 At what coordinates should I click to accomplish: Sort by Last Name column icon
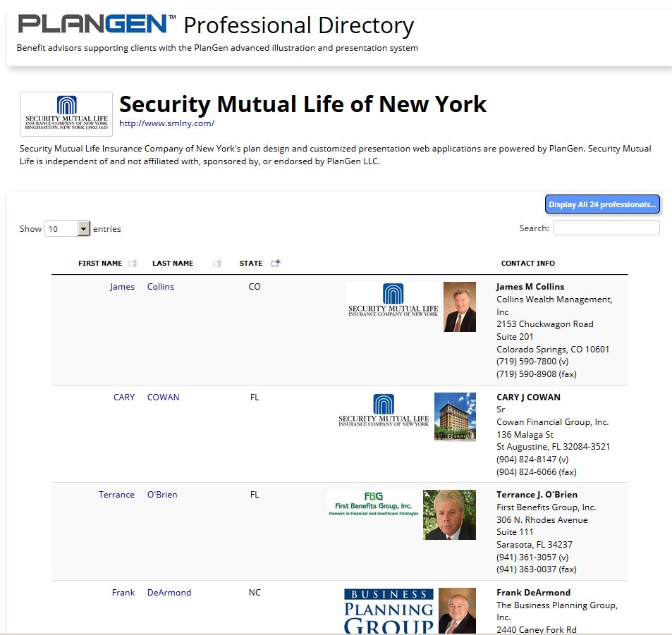coord(217,263)
